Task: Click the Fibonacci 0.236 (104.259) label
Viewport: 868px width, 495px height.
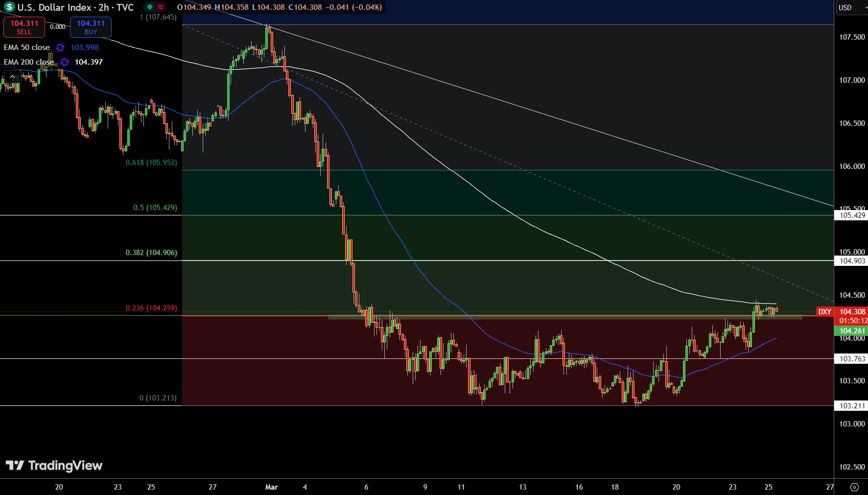Action: [151, 308]
